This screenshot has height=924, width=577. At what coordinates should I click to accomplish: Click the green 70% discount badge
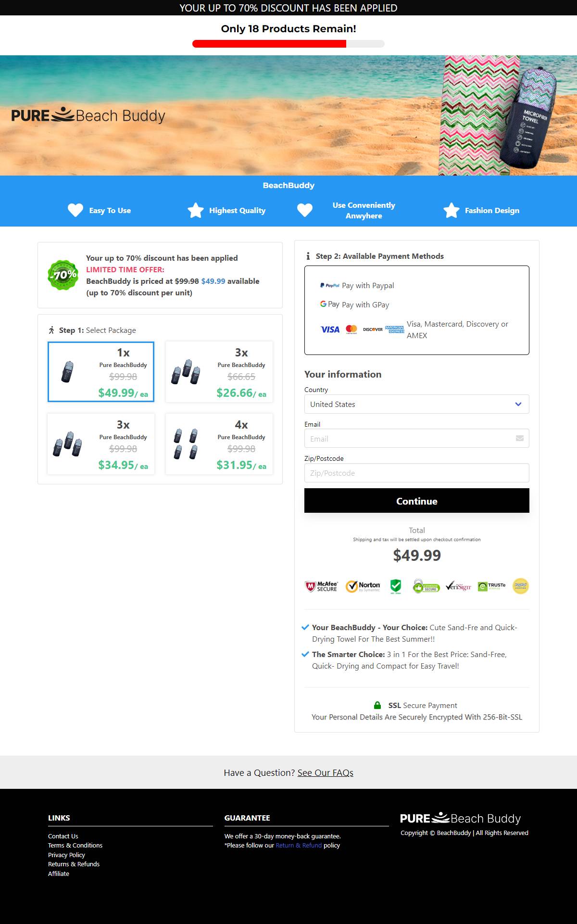(x=63, y=275)
